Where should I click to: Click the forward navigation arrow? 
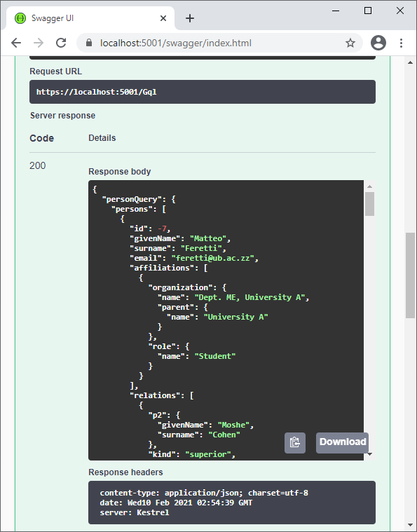39,43
